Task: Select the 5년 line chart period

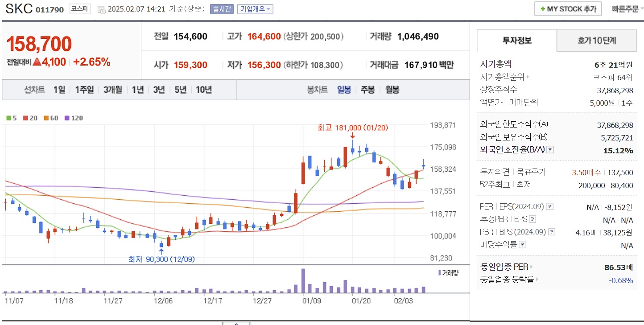Action: 181,90
